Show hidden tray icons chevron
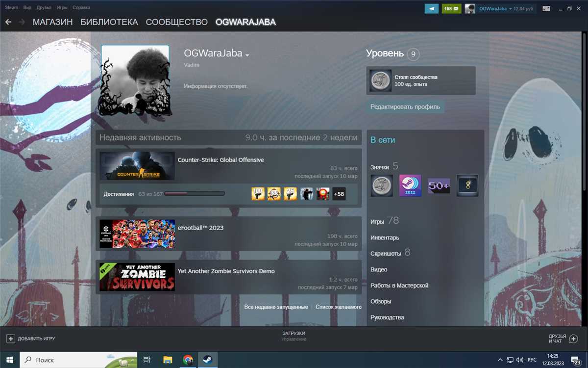 (x=500, y=360)
